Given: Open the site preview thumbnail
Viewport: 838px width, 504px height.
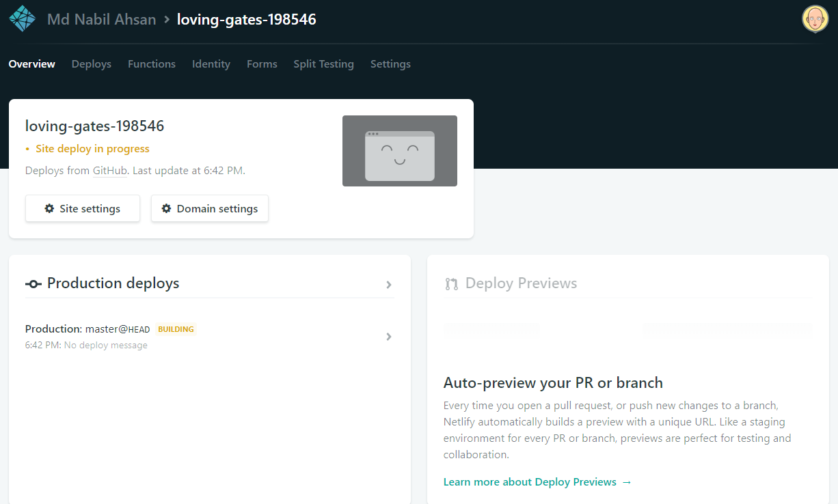Looking at the screenshot, I should (x=400, y=151).
